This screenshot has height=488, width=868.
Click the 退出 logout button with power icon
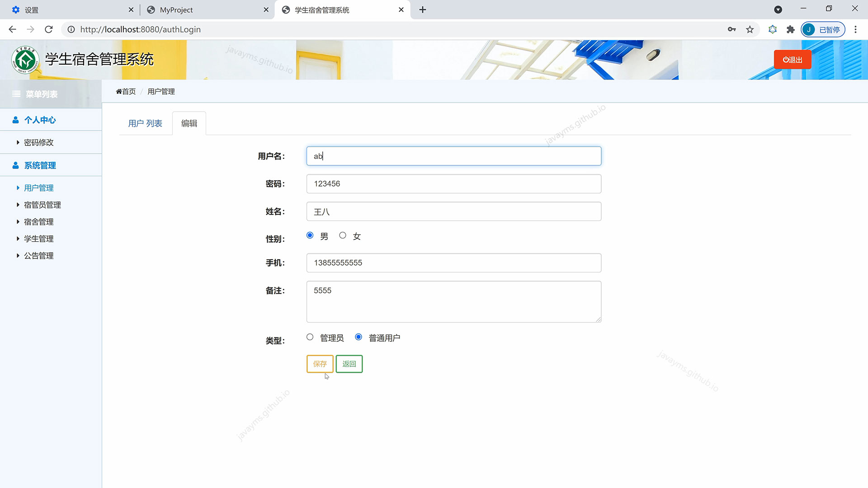point(792,59)
